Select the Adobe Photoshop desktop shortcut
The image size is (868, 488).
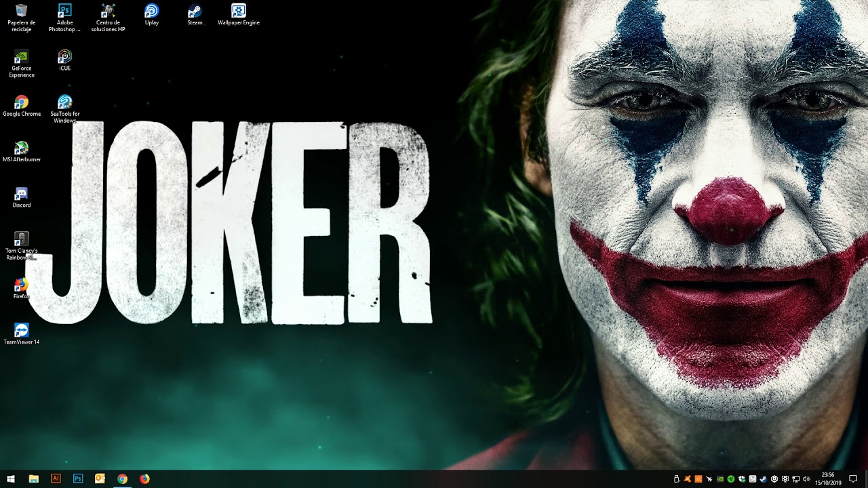(x=64, y=18)
